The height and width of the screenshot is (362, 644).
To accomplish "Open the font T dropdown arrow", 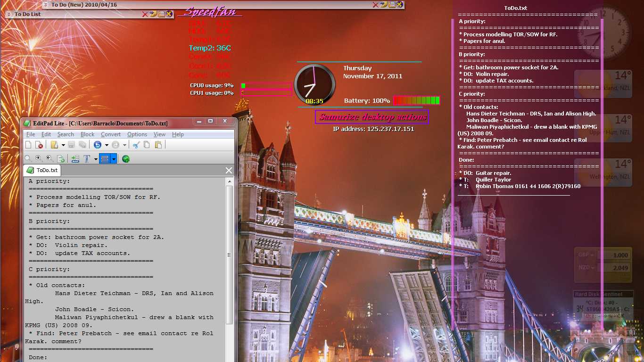I will [x=96, y=159].
